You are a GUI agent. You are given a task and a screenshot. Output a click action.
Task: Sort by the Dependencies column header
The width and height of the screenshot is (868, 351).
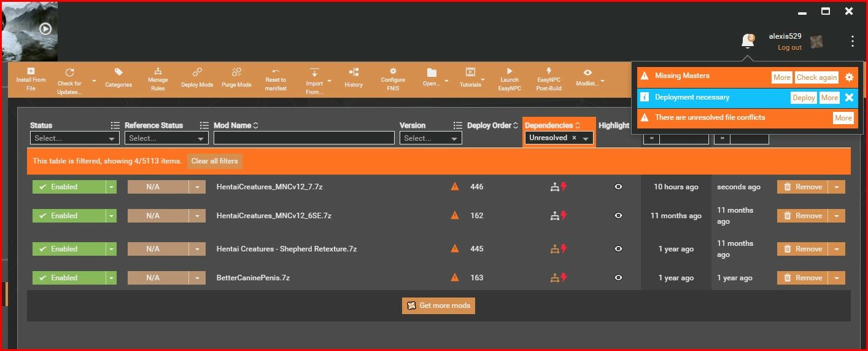[552, 125]
